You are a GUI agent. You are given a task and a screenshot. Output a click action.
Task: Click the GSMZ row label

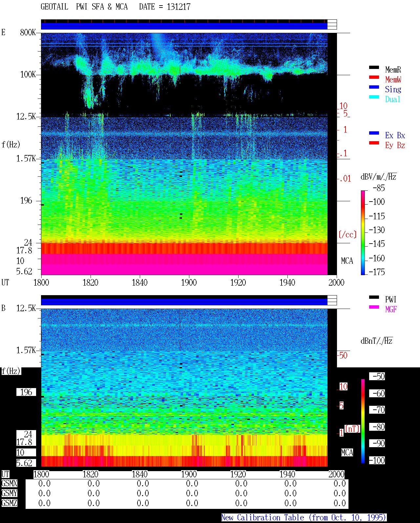[x=9, y=503]
